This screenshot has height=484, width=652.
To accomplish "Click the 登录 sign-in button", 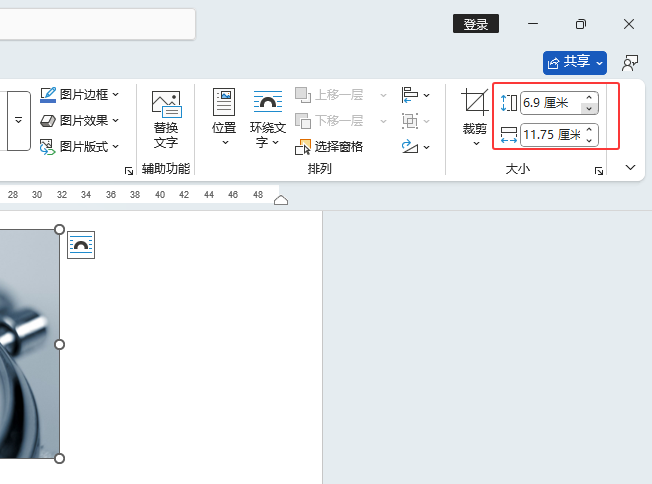I will pyautogui.click(x=476, y=24).
